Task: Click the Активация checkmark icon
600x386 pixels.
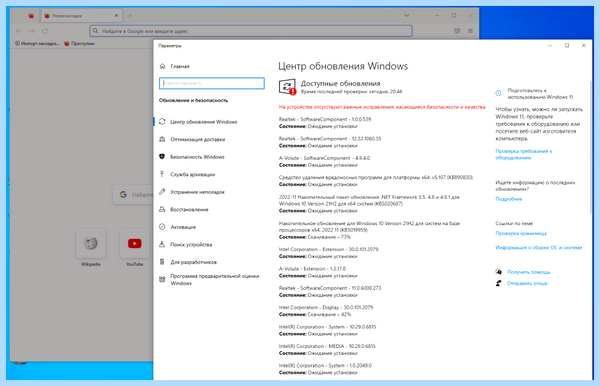Action: (162, 227)
